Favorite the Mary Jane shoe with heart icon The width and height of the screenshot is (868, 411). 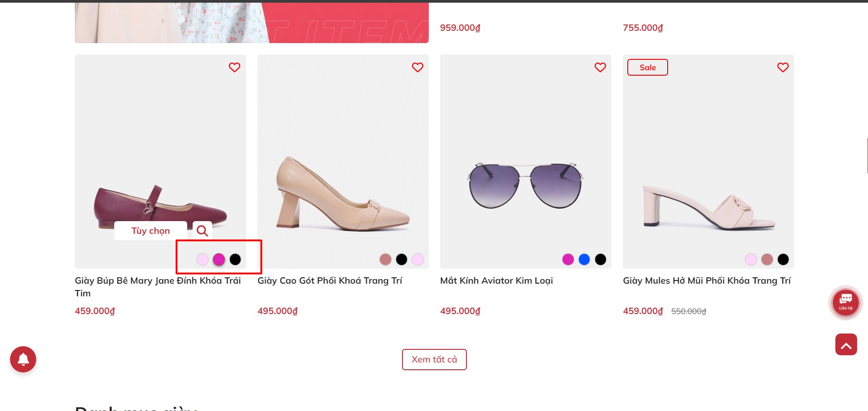[234, 68]
